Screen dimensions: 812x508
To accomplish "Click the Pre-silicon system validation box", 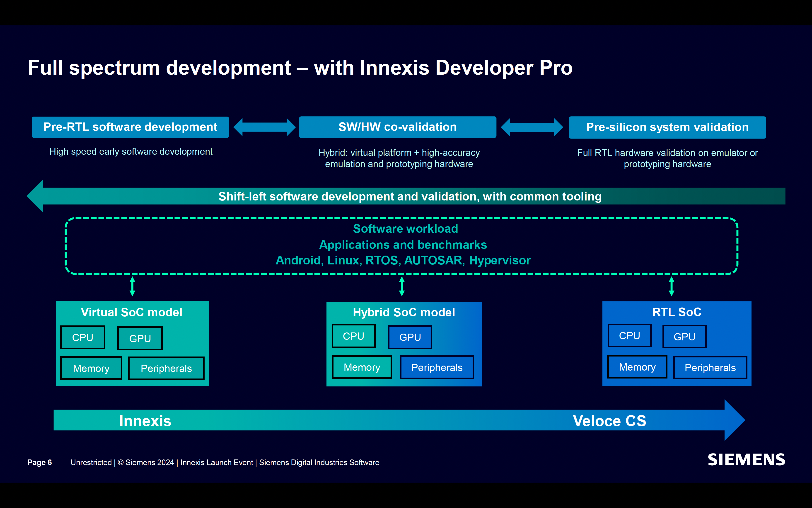I will [667, 127].
